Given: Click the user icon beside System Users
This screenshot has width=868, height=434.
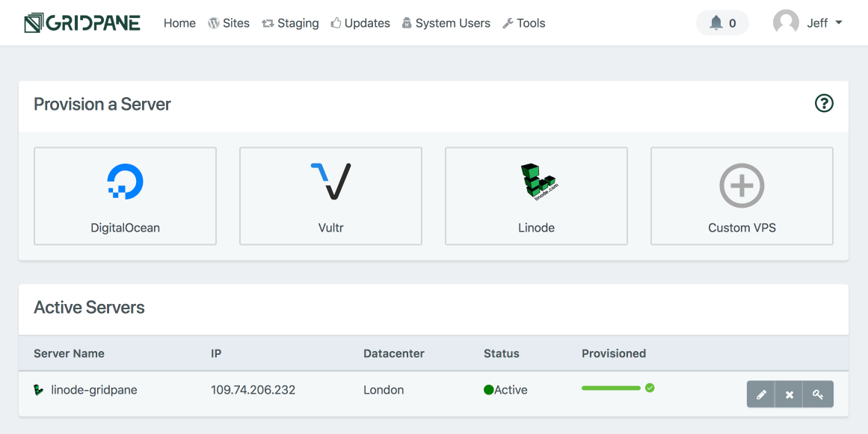Looking at the screenshot, I should click(x=407, y=22).
